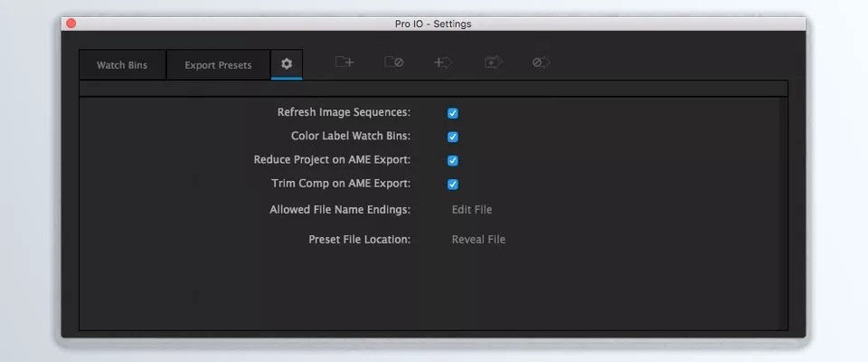Click Edit File for allowed endings
This screenshot has height=362, width=868.
(472, 210)
